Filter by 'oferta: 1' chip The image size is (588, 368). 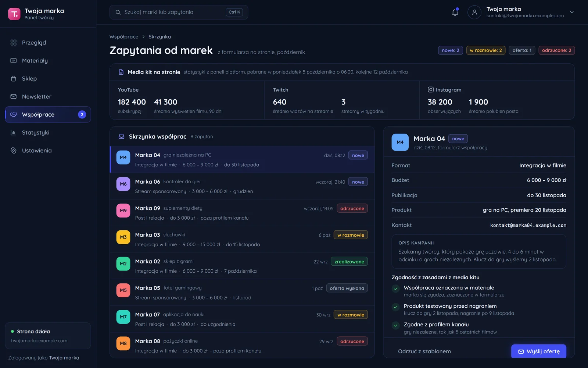pos(522,50)
